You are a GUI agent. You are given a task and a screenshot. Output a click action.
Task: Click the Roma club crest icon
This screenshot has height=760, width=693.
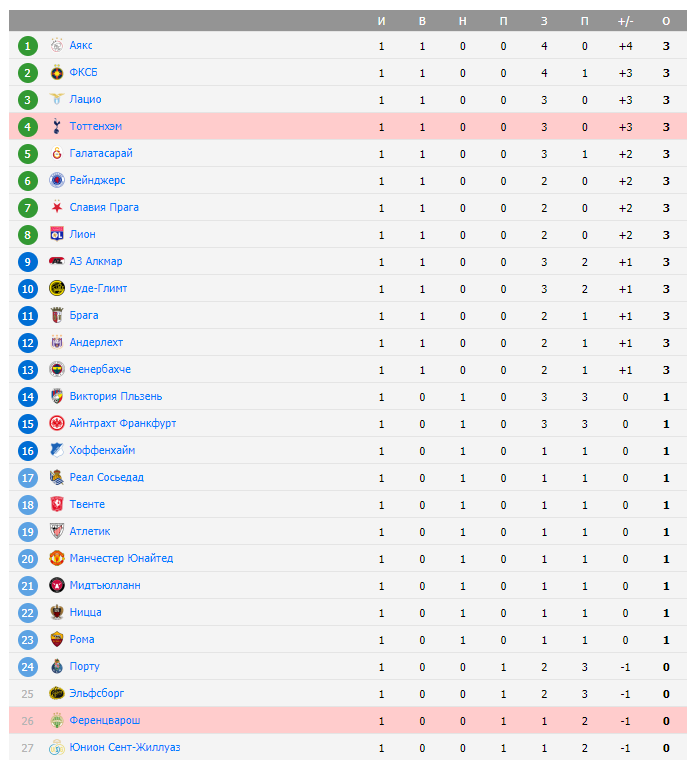tap(57, 639)
